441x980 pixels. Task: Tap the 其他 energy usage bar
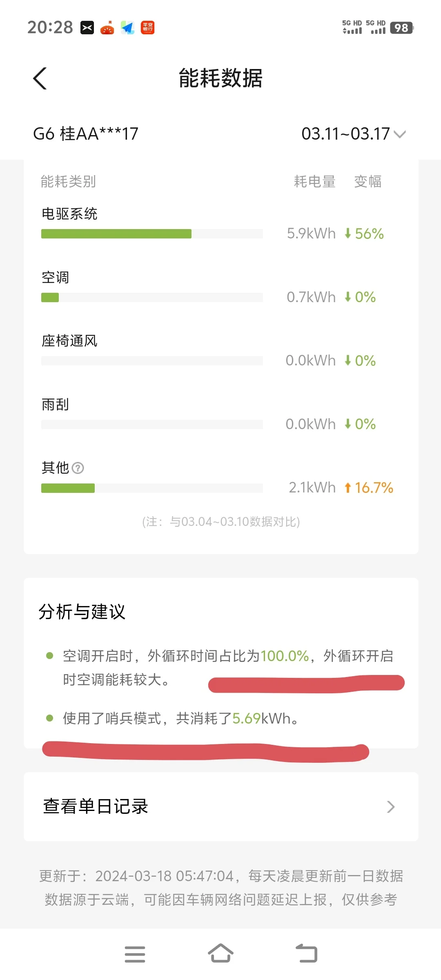pyautogui.click(x=152, y=488)
